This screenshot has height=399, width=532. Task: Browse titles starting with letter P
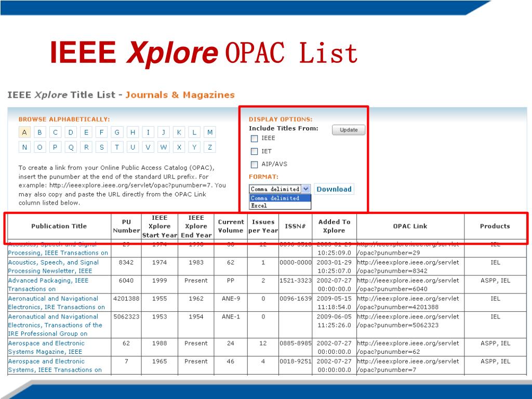point(55,147)
